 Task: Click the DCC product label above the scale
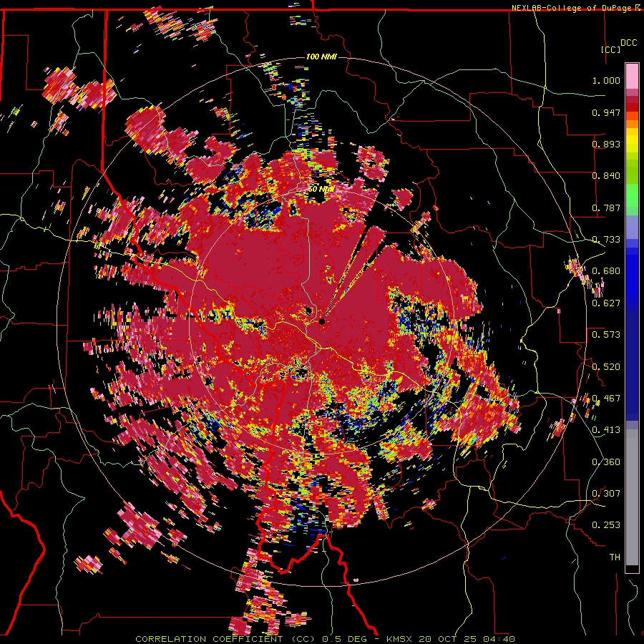[x=629, y=43]
